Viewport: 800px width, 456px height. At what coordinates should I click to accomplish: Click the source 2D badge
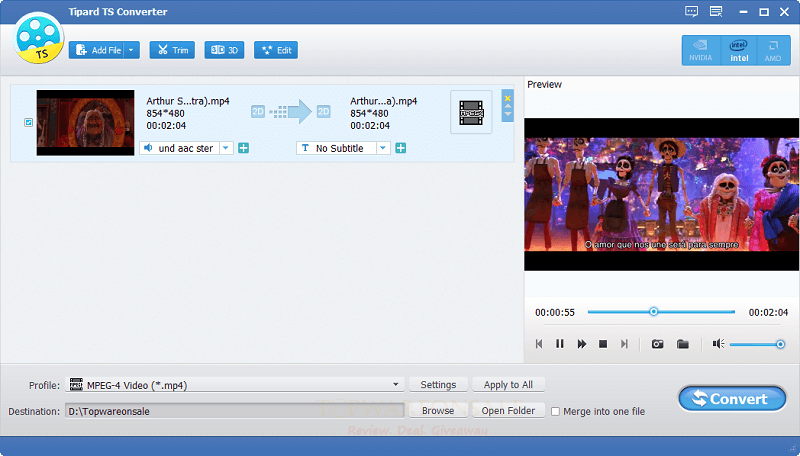point(258,111)
